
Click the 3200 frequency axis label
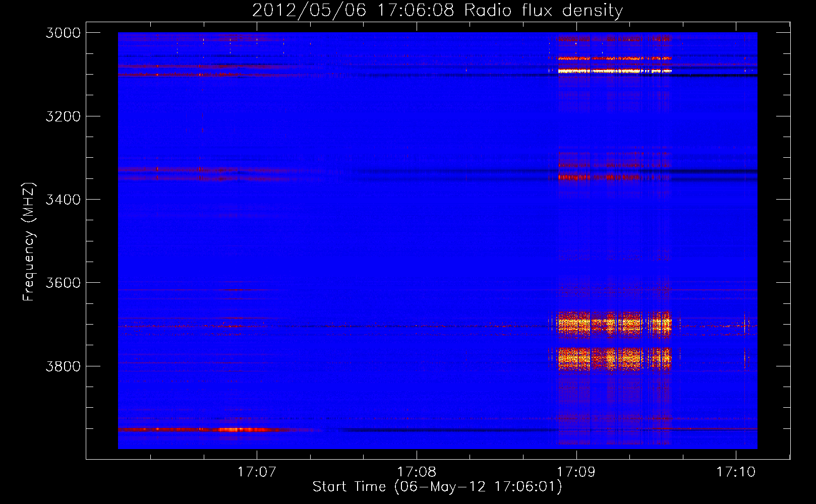pos(63,116)
